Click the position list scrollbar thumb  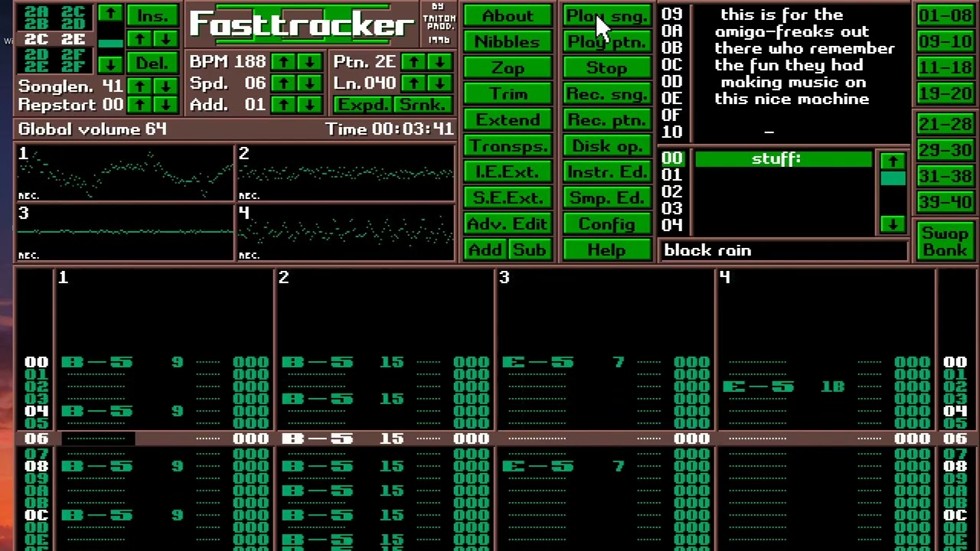click(x=110, y=43)
